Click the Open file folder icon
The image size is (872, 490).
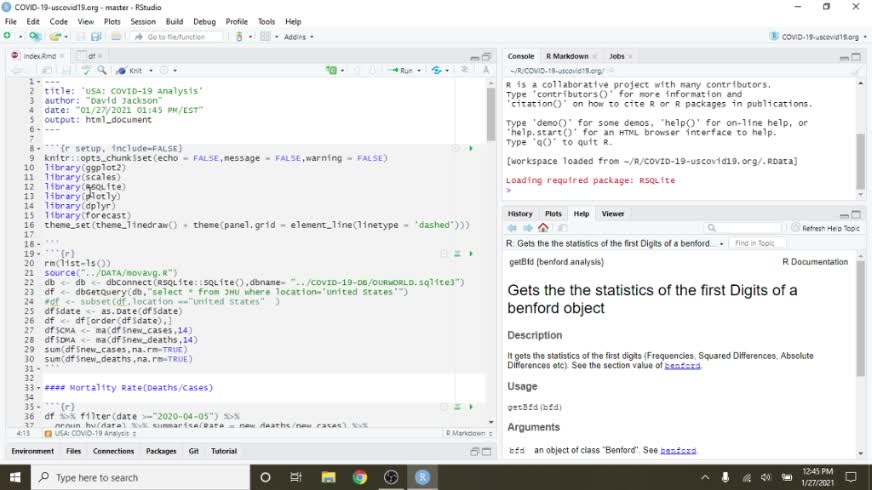tap(55, 37)
